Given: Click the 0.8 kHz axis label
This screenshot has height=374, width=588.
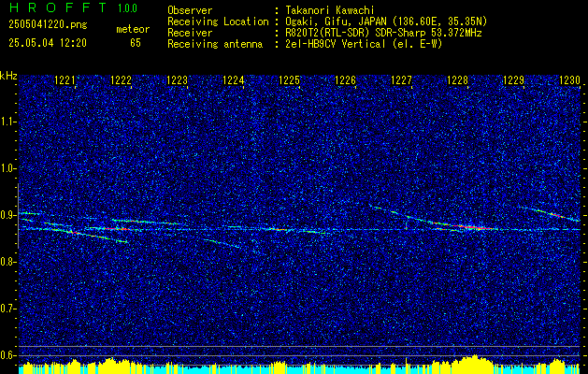Looking at the screenshot, I should coord(7,262).
